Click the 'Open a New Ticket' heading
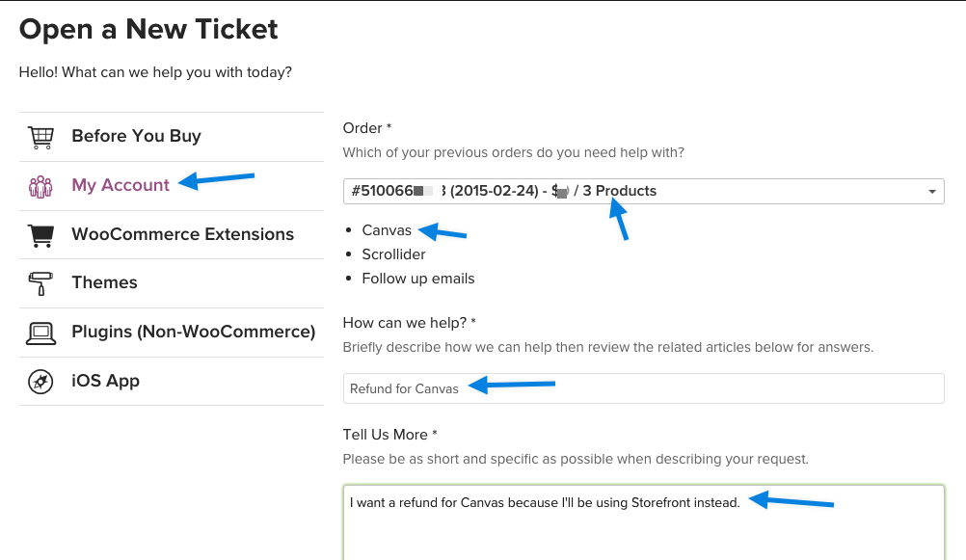This screenshot has width=966, height=560. coord(148,29)
